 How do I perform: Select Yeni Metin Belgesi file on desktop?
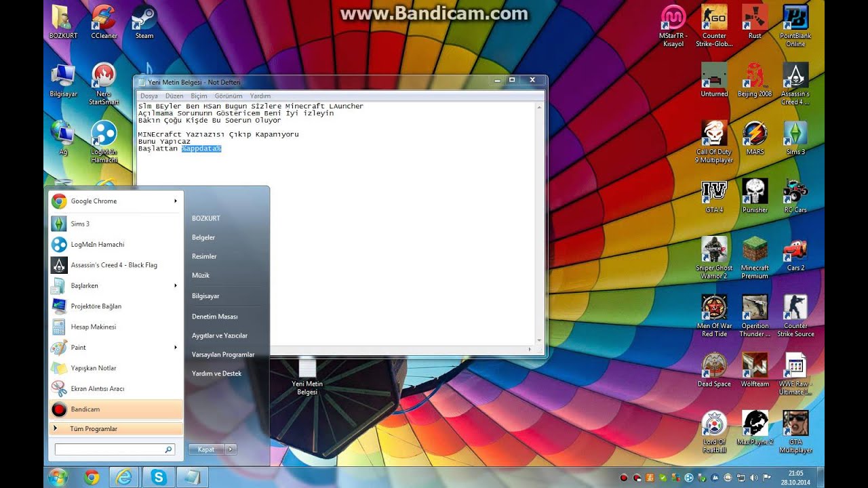click(x=307, y=378)
